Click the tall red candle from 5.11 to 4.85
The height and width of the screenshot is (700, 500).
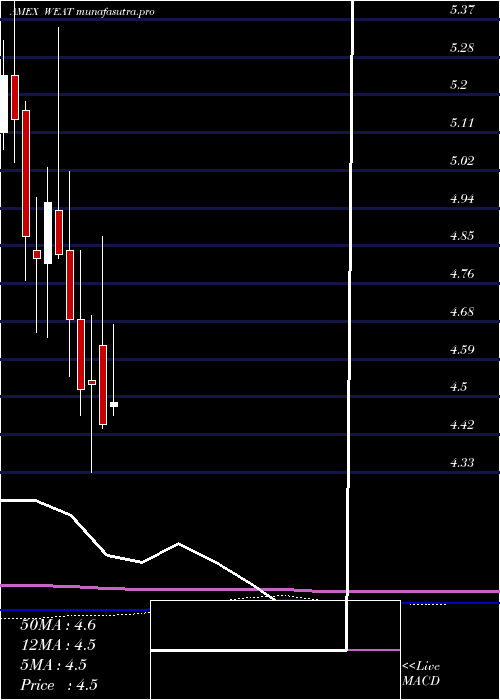pyautogui.click(x=26, y=173)
